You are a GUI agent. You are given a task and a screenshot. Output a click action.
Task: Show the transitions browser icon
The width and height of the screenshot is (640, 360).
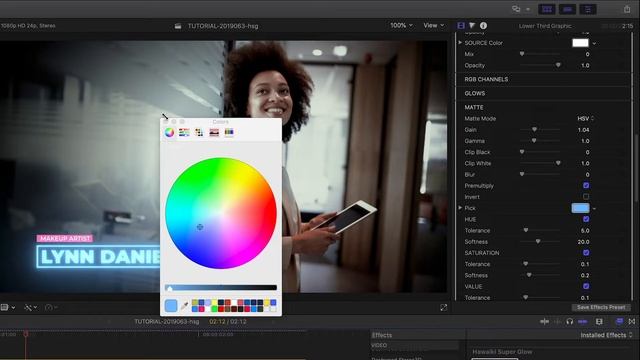point(632,322)
